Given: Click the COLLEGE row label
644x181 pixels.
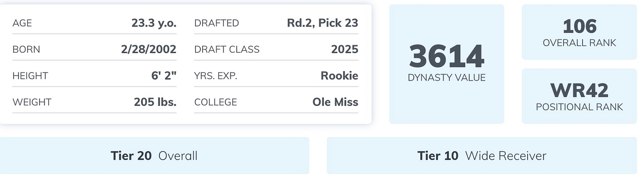Looking at the screenshot, I should pyautogui.click(x=215, y=102).
